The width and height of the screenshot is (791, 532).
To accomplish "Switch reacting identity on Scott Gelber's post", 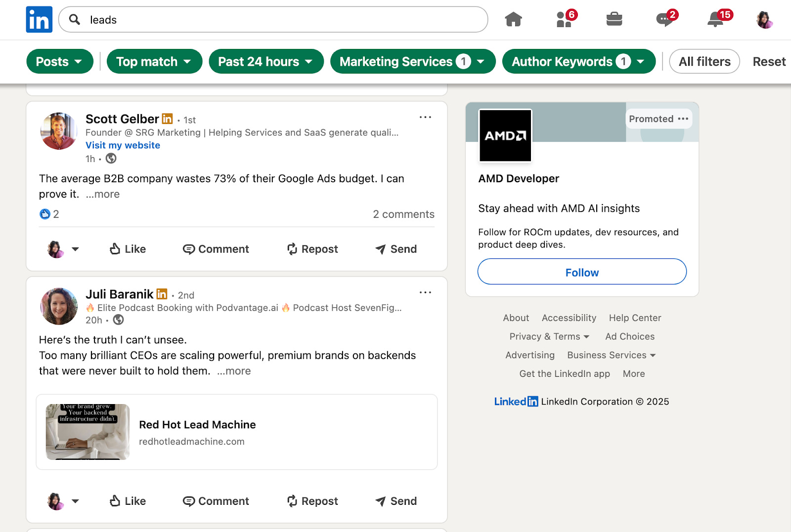I will coord(63,249).
